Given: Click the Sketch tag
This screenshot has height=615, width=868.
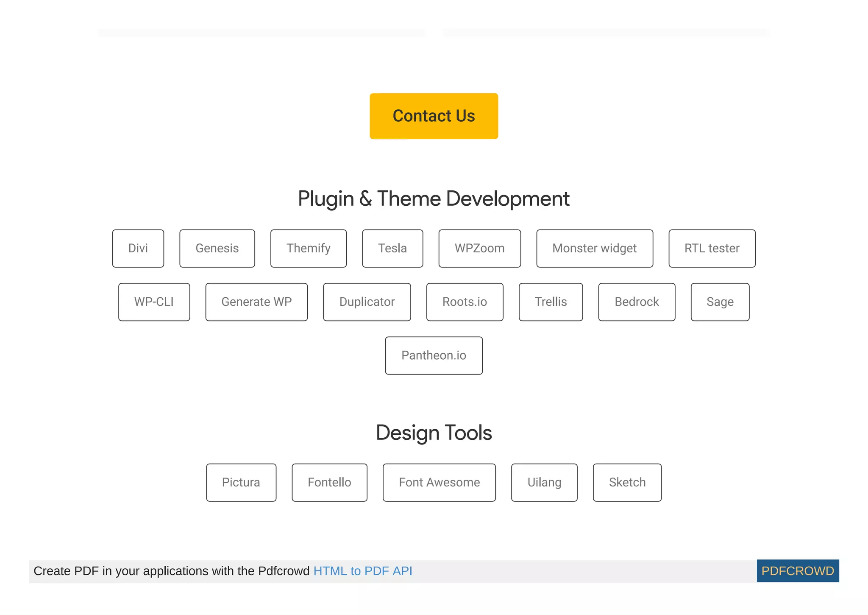Looking at the screenshot, I should pyautogui.click(x=627, y=482).
